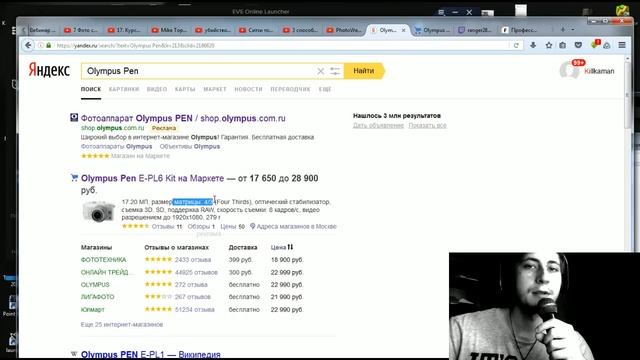Click 'Ещё 25 интернет-магазинов' link
640x360 pixels.
click(122, 324)
